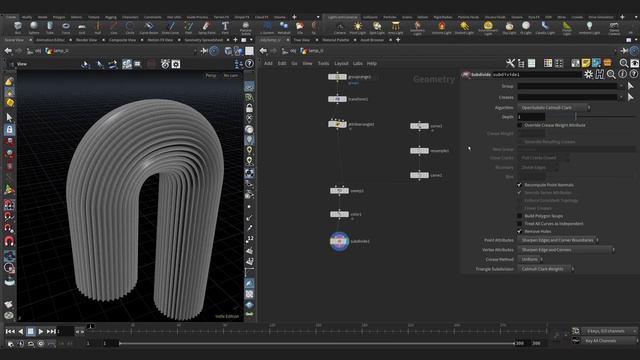Select the Grid shelf tool
This screenshot has width=640, height=360.
82,28
